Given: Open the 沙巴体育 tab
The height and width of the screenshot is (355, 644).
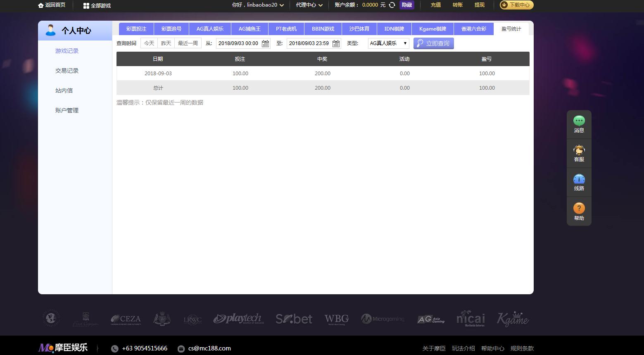Looking at the screenshot, I should click(x=359, y=29).
